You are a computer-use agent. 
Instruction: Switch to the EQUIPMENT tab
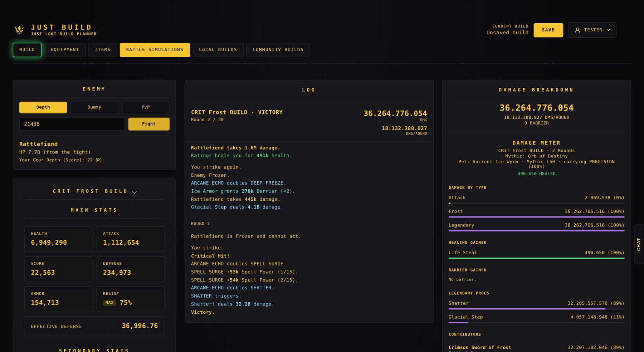click(x=65, y=50)
